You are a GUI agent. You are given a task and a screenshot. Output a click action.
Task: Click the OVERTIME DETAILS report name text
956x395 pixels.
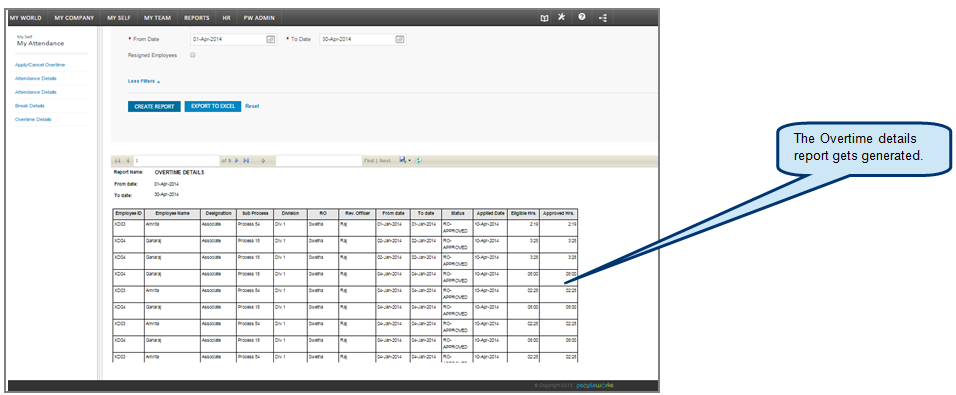pyautogui.click(x=180, y=173)
